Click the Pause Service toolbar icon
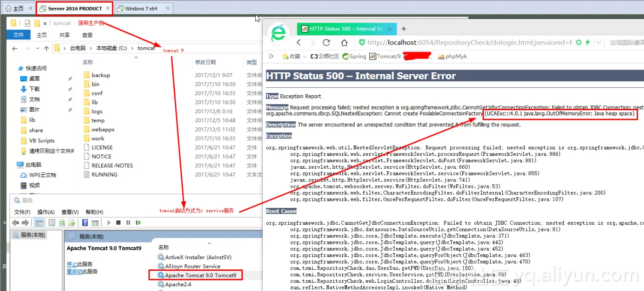Screen dimensions: 644x291 click(128, 223)
